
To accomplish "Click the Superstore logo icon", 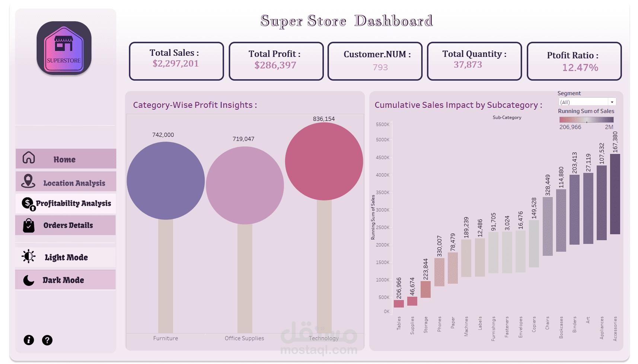I will (x=64, y=48).
